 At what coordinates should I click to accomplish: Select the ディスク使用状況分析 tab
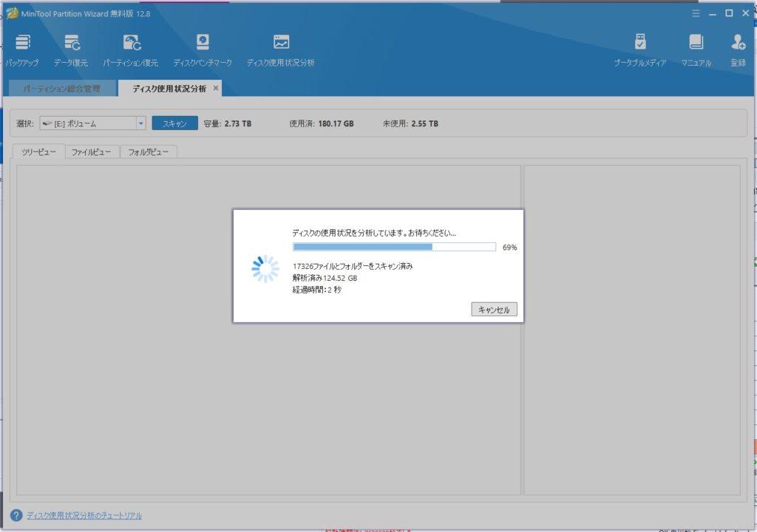pyautogui.click(x=169, y=89)
